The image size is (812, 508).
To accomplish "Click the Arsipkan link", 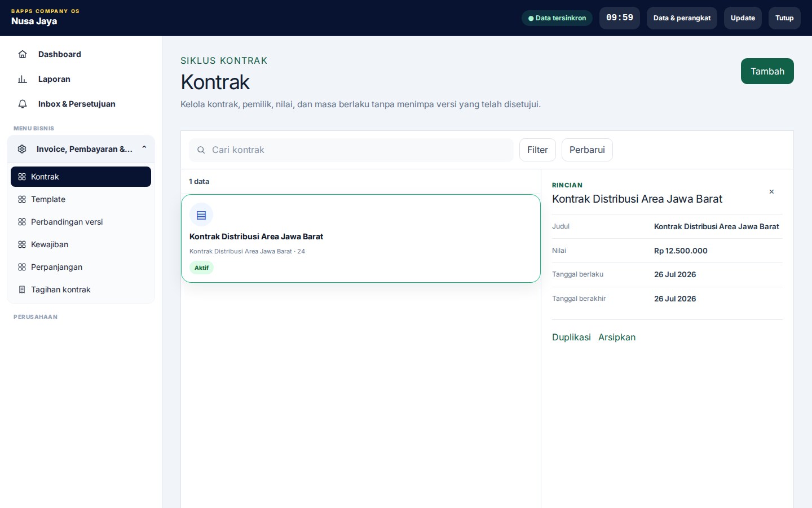I will tap(617, 337).
